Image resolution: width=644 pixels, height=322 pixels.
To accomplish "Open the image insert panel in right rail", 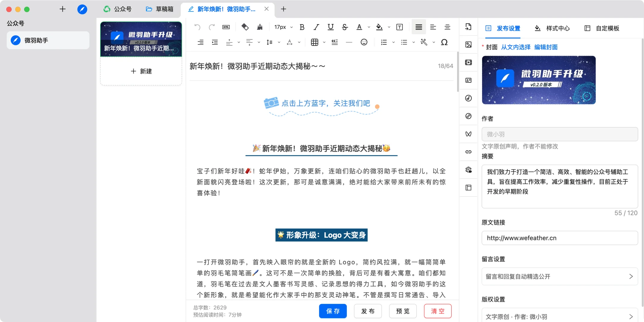I will [x=468, y=44].
